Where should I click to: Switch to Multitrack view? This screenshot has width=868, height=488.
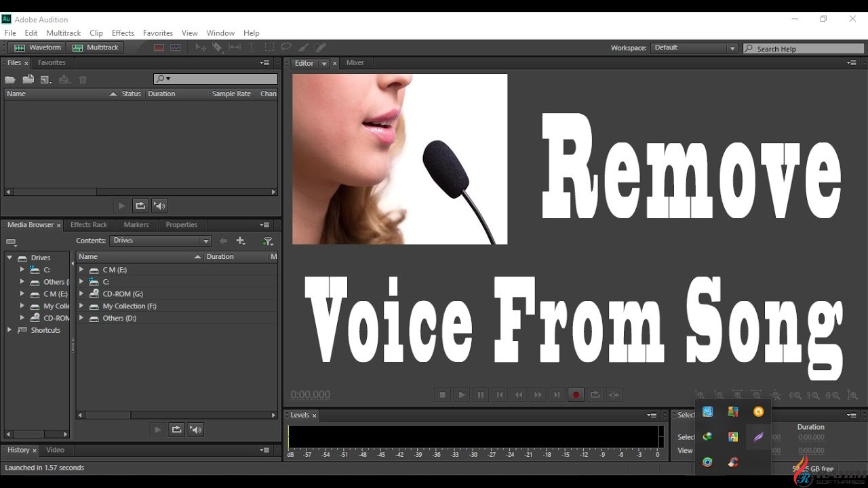point(96,47)
